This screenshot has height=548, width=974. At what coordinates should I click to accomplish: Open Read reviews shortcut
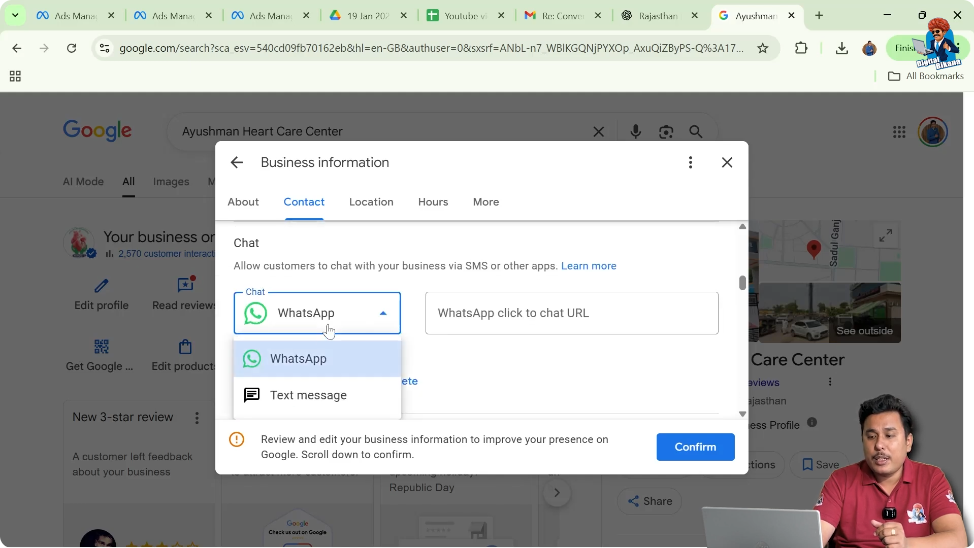(184, 295)
